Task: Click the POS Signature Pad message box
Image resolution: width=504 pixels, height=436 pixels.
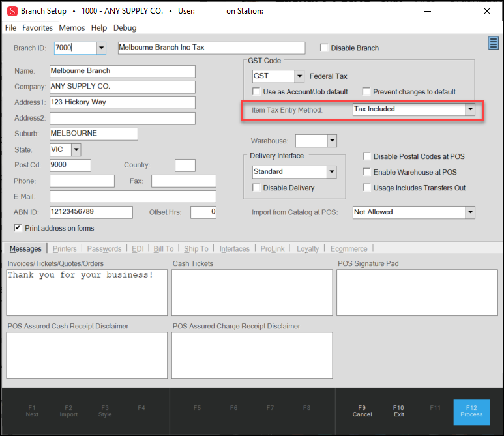Action: (417, 293)
